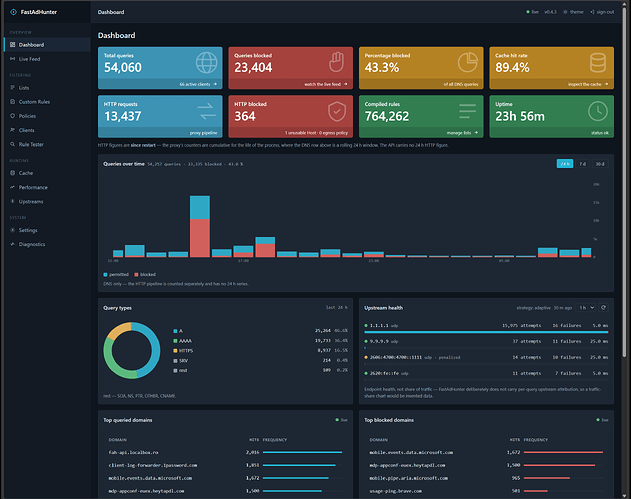This screenshot has height=499, width=631.
Task: Click the 9.9.9.9 upstream row
Action: (x=486, y=343)
